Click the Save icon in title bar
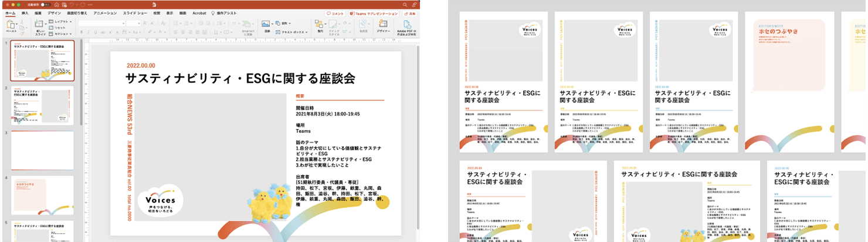This screenshot has width=868, height=242. [x=65, y=5]
